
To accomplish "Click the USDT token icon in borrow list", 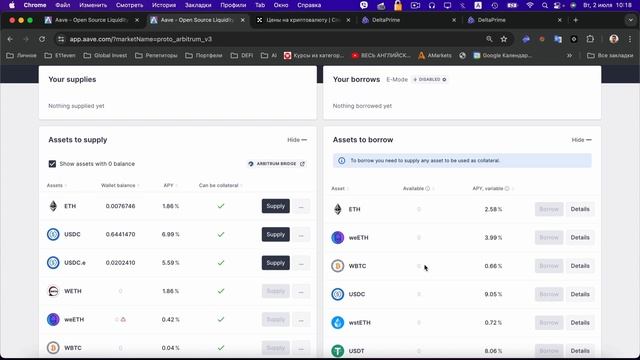I will pos(338,351).
